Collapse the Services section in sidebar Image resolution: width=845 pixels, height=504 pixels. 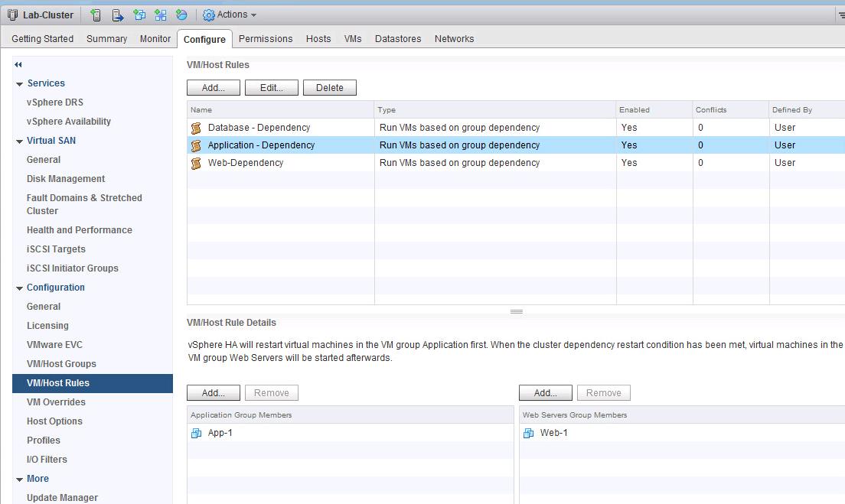[19, 84]
